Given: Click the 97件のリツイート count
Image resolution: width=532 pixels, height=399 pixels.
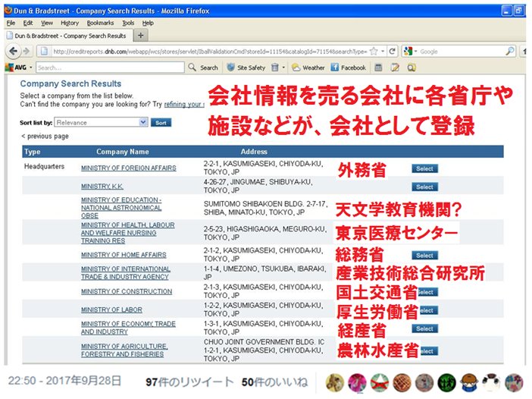Looking at the screenshot, I should [x=189, y=382].
